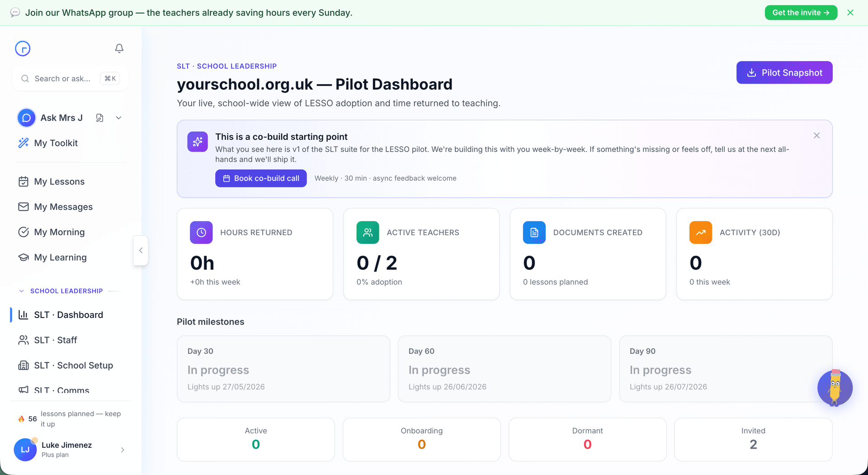This screenshot has height=475, width=868.
Task: Open Luke Jimenez profile chevron
Action: (x=123, y=450)
